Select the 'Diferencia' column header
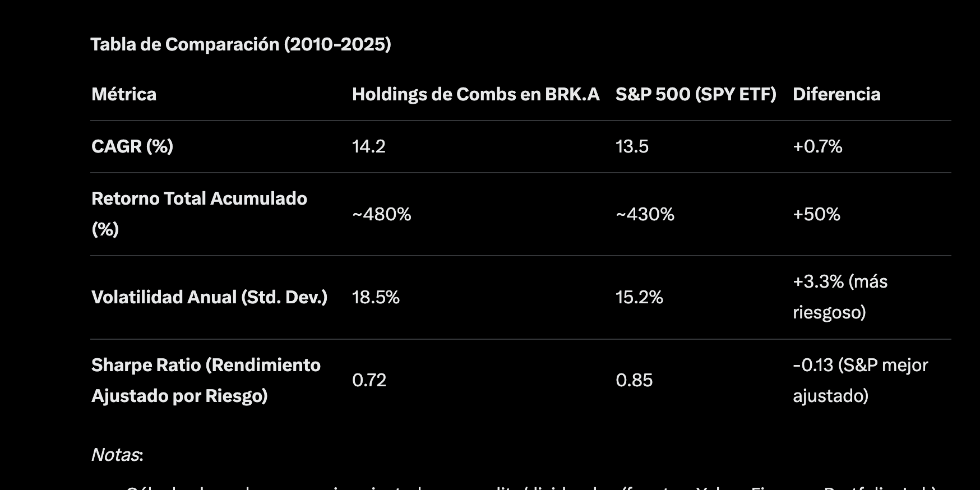This screenshot has width=980, height=490. (x=836, y=94)
